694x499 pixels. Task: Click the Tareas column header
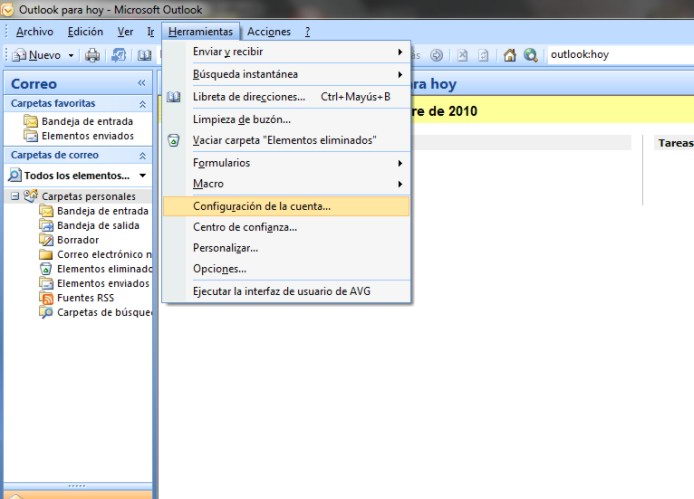point(674,143)
